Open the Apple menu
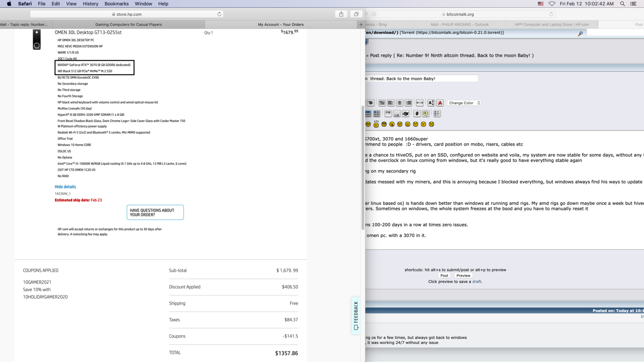644x362 pixels. pyautogui.click(x=9, y=4)
